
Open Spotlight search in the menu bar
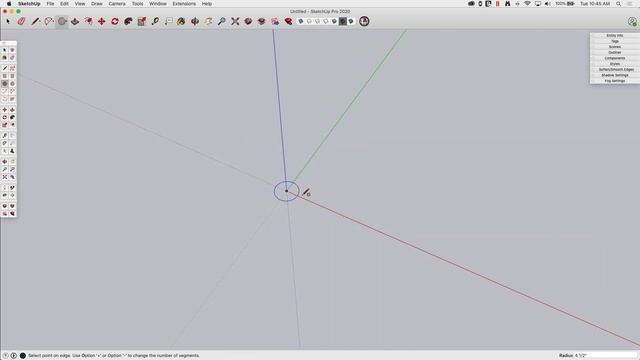(619, 4)
